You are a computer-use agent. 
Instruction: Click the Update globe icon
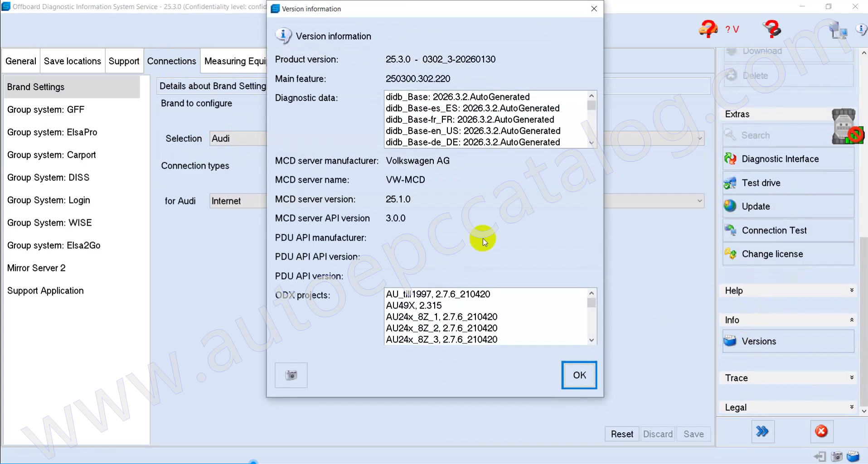[x=730, y=206]
